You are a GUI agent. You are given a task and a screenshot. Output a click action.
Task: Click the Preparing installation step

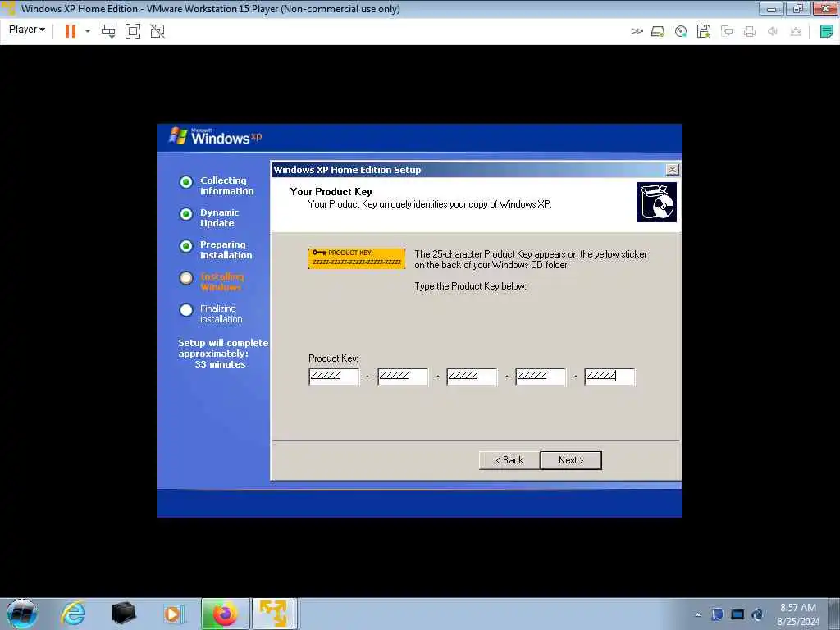(x=216, y=249)
